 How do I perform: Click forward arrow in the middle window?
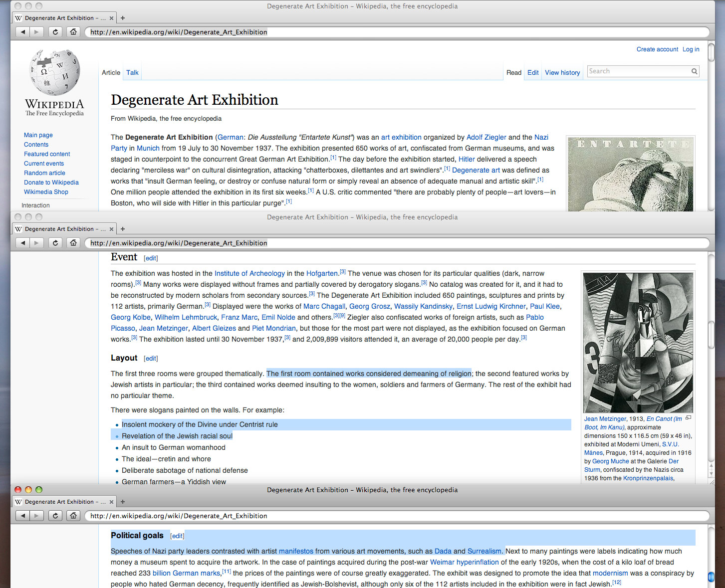click(x=36, y=243)
